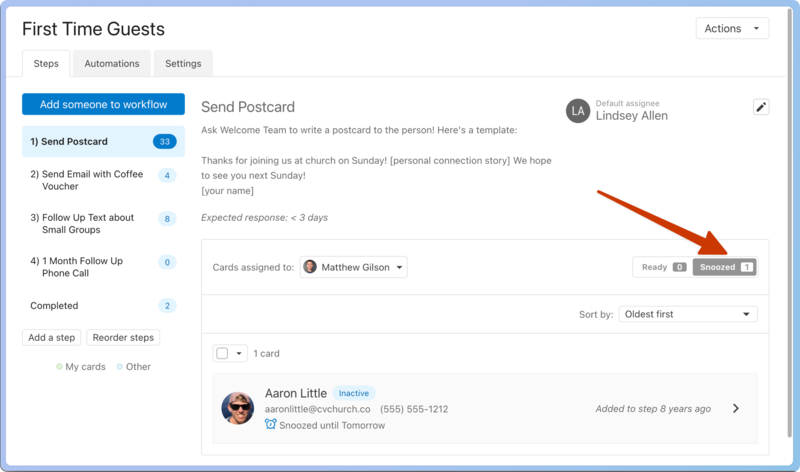Open the Sort by Oldest first dropdown

688,314
